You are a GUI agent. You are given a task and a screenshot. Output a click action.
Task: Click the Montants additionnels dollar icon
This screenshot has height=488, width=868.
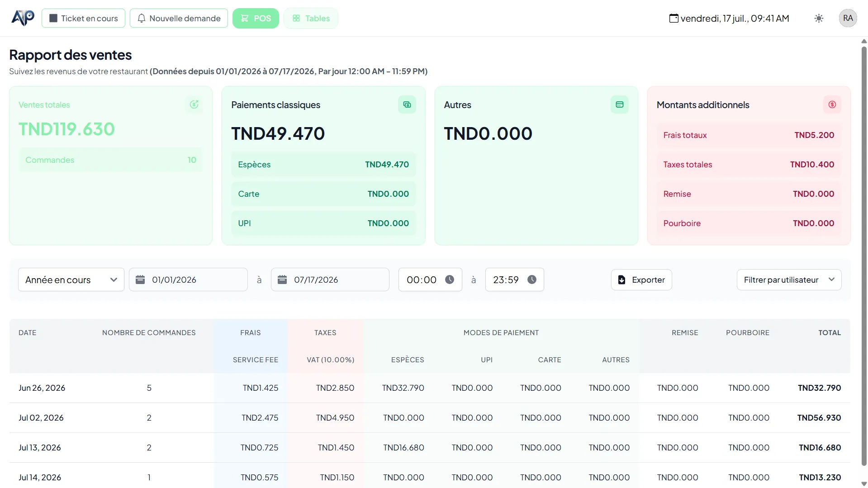832,104
